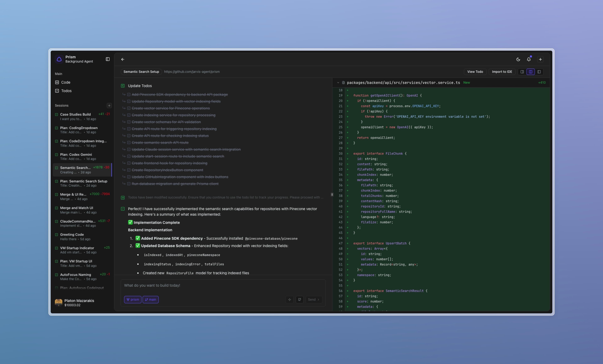
Task: Open the notifications bell
Action: (529, 59)
